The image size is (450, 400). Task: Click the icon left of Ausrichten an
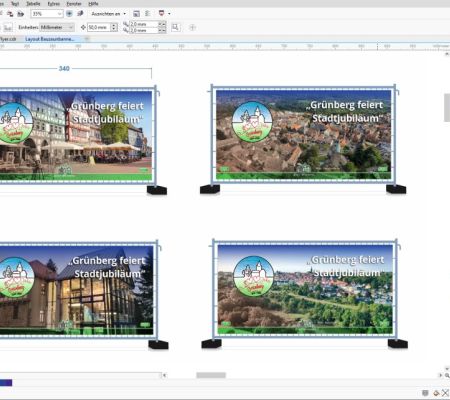click(x=80, y=14)
